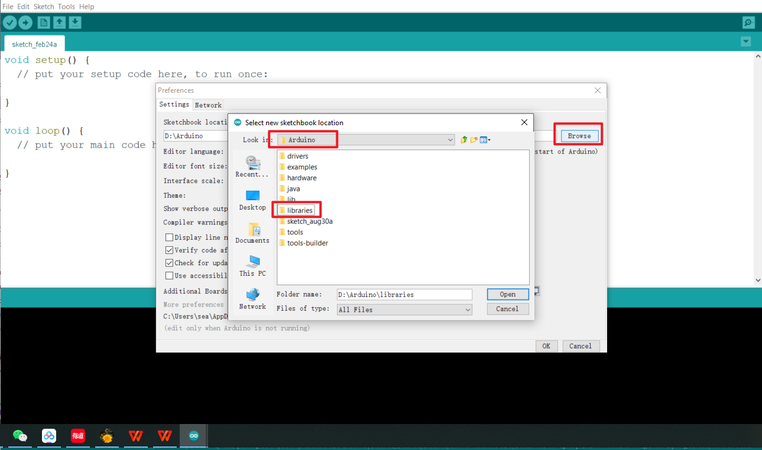The height and width of the screenshot is (450, 762).
Task: Open the tab options arrow menu
Action: [x=746, y=42]
